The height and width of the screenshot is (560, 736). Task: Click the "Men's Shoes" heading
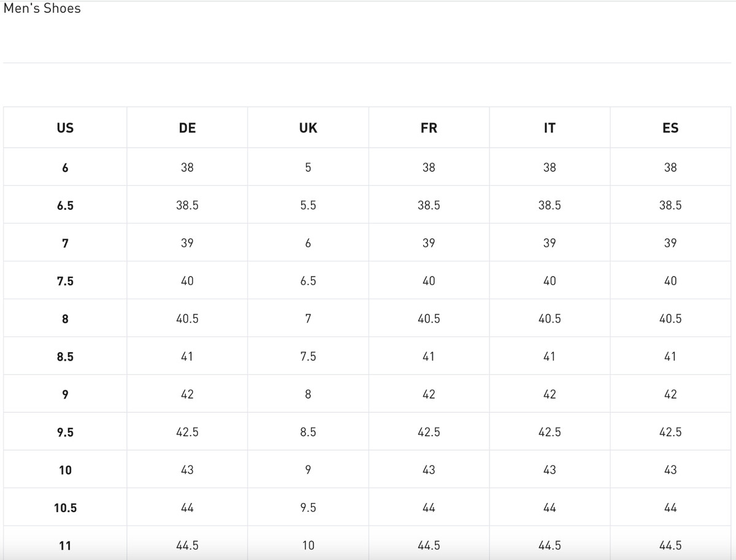(x=42, y=9)
